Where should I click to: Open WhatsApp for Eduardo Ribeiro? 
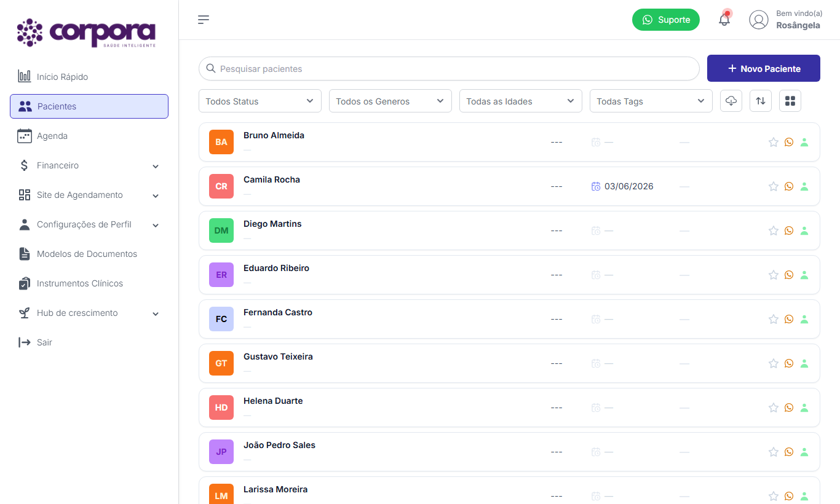[789, 275]
